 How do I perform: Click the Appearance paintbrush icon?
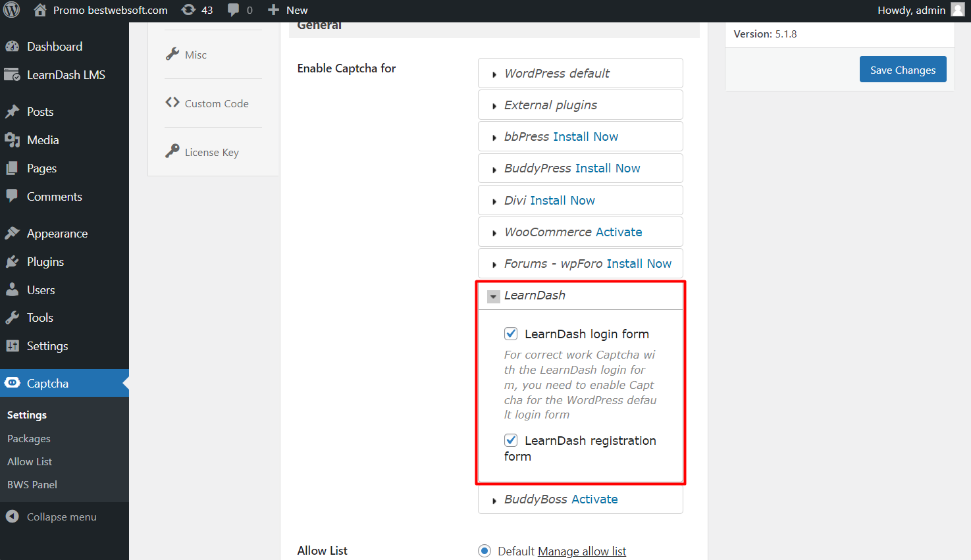pos(12,233)
